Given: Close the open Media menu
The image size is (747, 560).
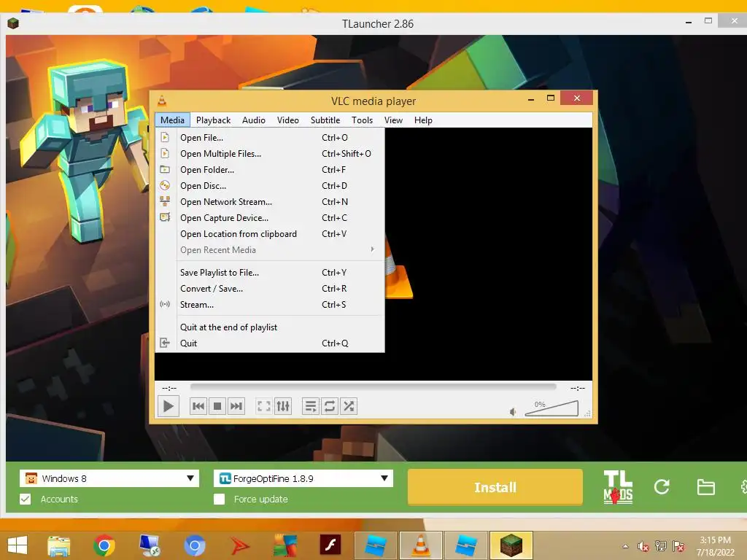Looking at the screenshot, I should click(x=172, y=120).
